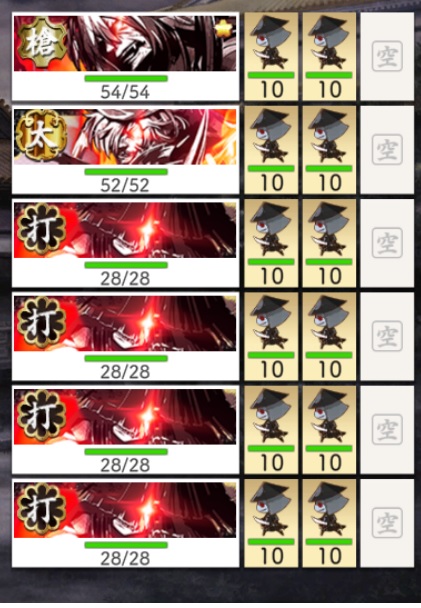Viewport: 421px width, 608px height.
Task: Click the empty 空 slot in the bottom row
Action: pyautogui.click(x=387, y=523)
